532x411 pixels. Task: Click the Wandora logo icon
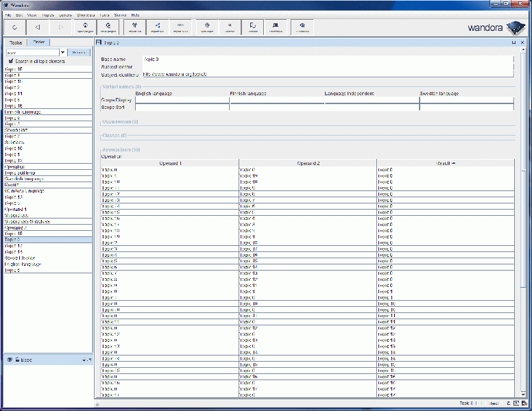pyautogui.click(x=516, y=28)
